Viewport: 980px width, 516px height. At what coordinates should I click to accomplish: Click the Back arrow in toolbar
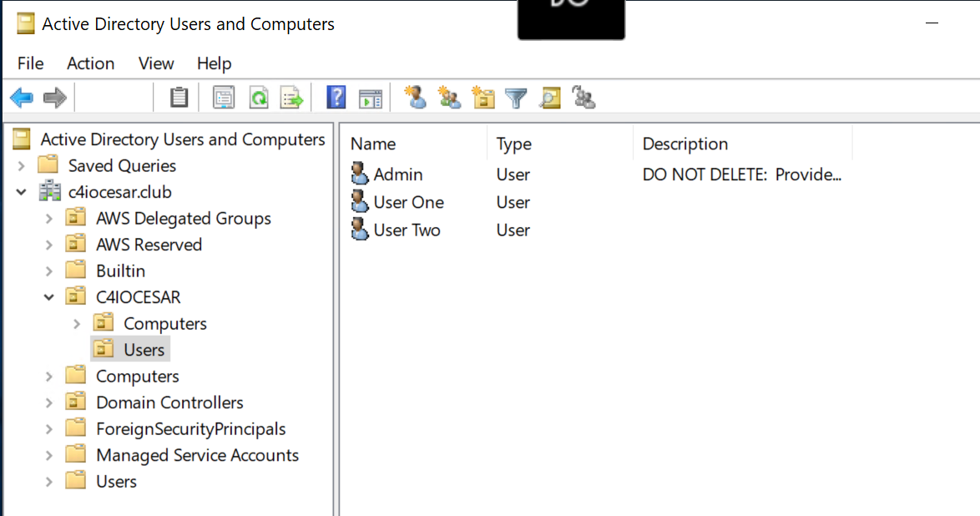pos(22,98)
